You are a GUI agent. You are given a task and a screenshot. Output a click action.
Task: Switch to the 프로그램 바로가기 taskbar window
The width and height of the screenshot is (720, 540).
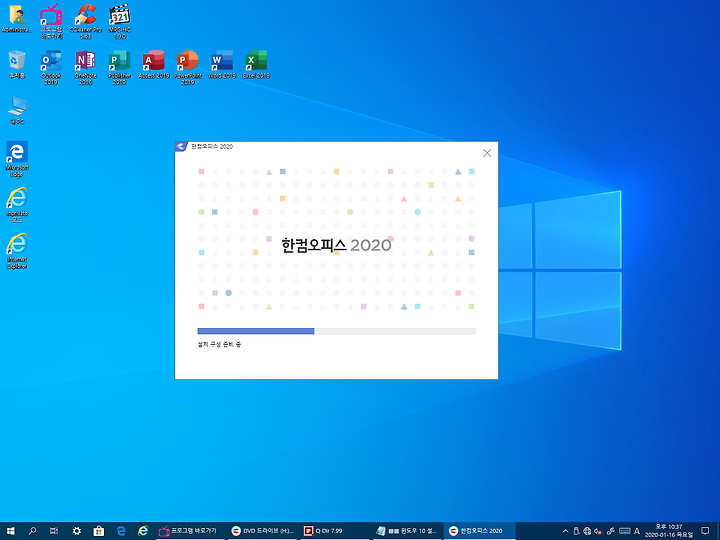coord(189,531)
